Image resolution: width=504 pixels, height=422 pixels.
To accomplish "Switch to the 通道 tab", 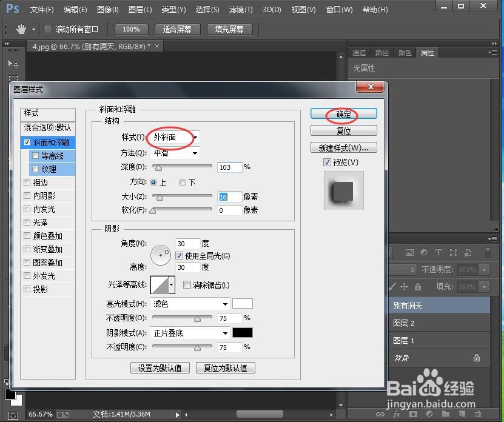I will [358, 53].
